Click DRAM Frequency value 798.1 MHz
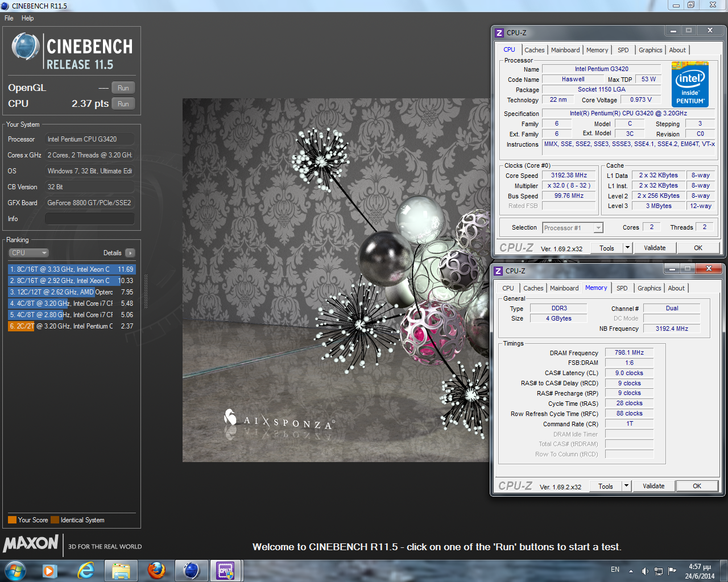The height and width of the screenshot is (582, 728). pyautogui.click(x=629, y=353)
